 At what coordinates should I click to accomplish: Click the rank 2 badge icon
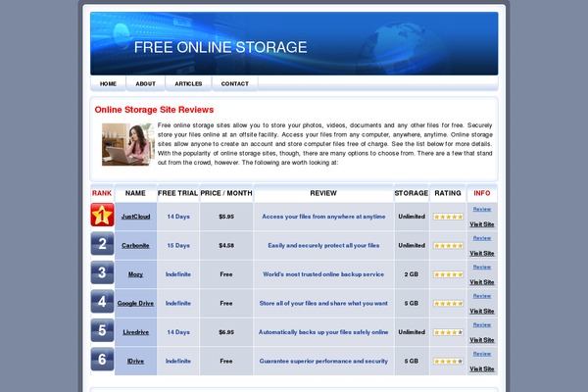102,243
